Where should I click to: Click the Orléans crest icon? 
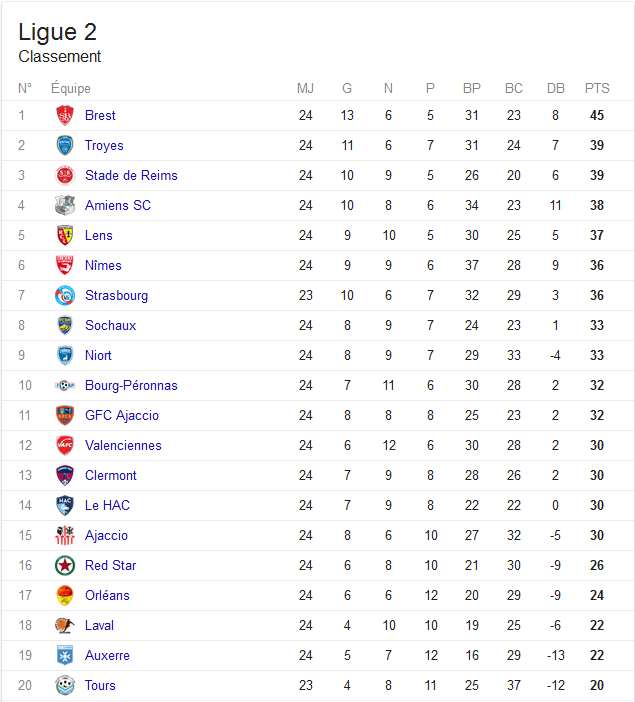pos(65,595)
